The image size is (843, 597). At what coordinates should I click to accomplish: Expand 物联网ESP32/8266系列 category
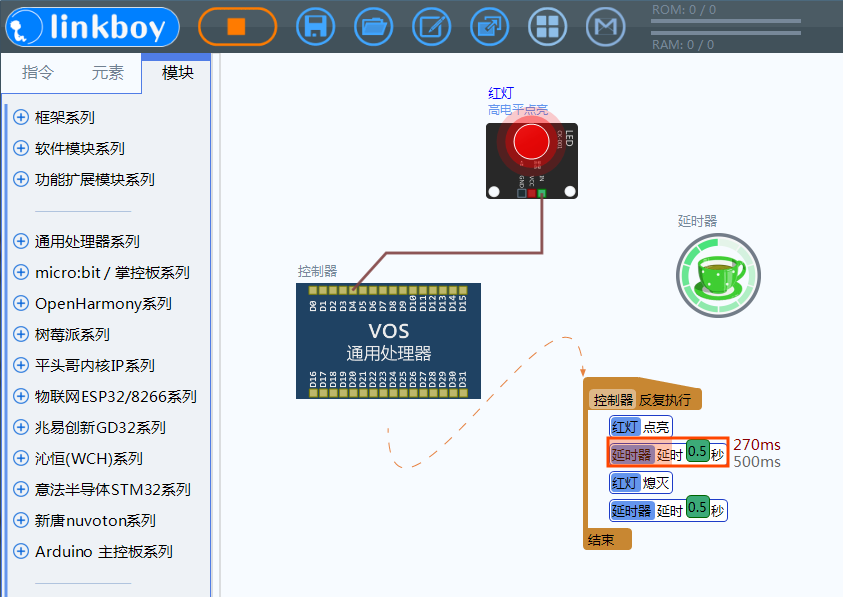[x=105, y=396]
